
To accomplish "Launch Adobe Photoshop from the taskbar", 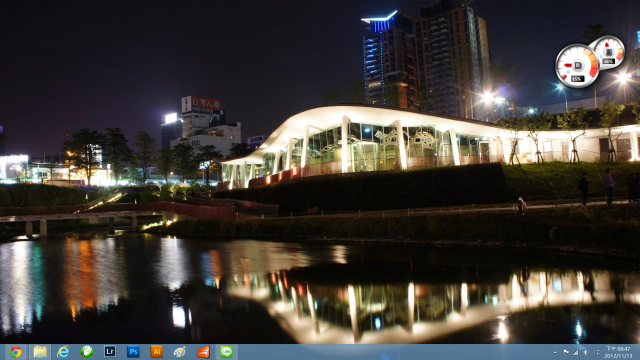I will coord(133,351).
